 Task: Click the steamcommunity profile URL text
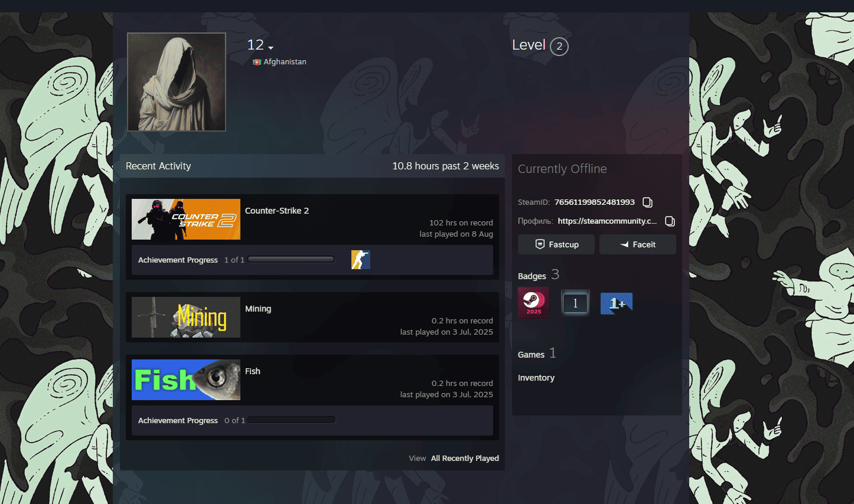(x=607, y=221)
